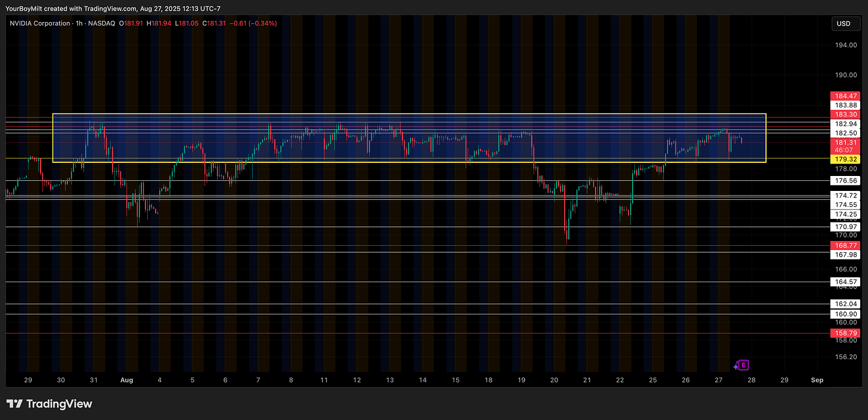Click date 27 on the time axis
The width and height of the screenshot is (868, 420).
pos(718,380)
